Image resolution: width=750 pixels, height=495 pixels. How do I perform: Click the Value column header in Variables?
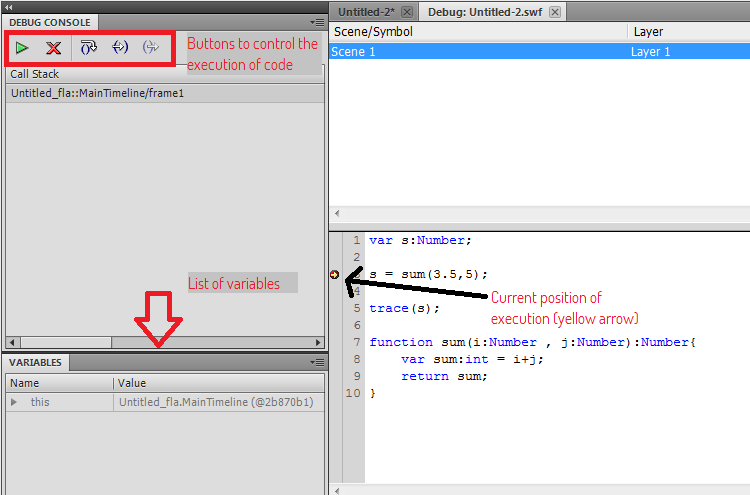219,383
